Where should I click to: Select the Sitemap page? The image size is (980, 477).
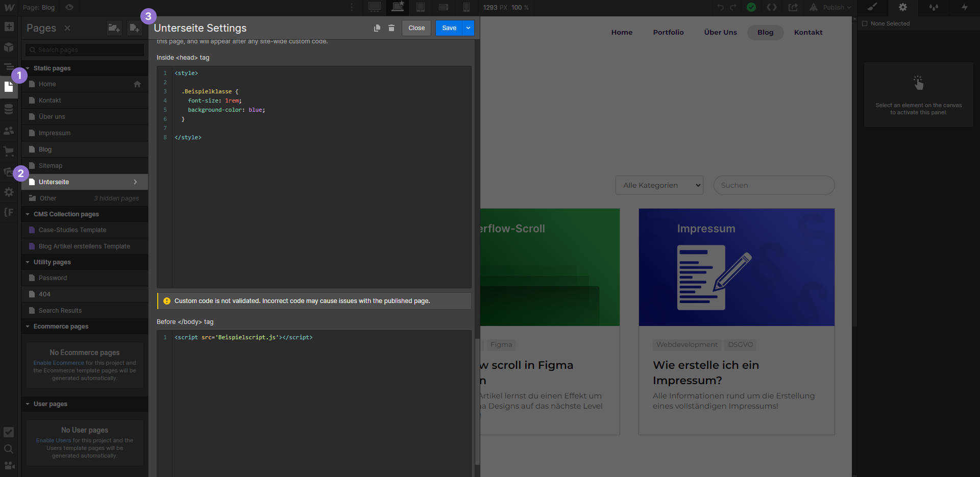85,166
